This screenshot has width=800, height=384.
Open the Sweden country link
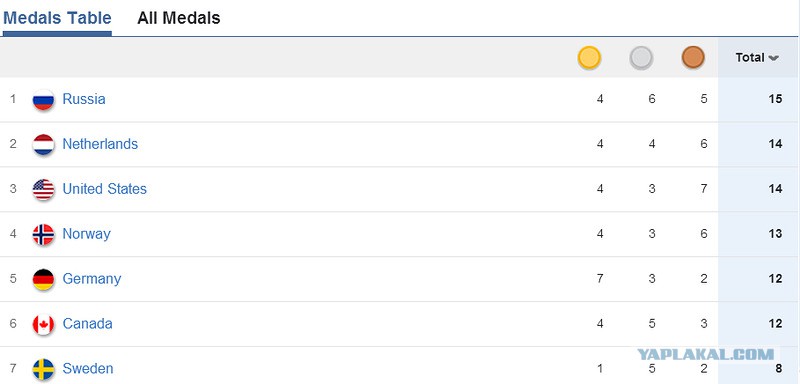pos(88,368)
